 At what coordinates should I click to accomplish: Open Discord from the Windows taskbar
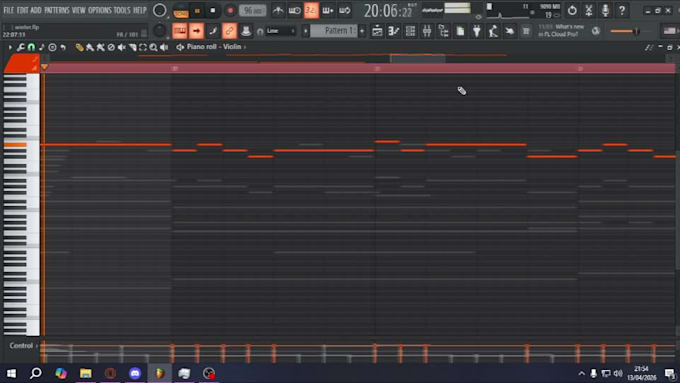point(135,373)
